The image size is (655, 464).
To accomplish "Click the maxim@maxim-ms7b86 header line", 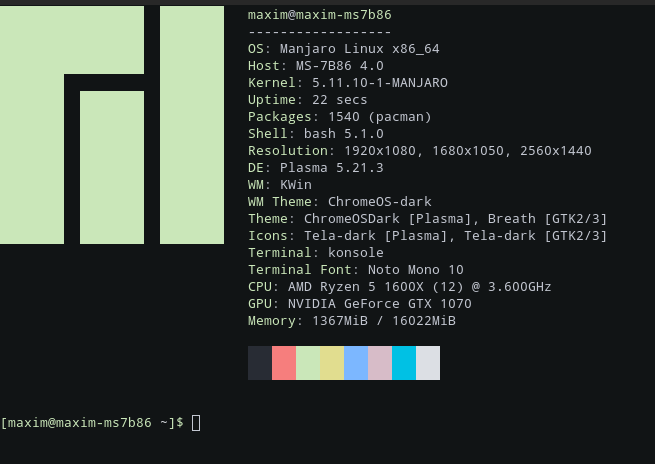I will pos(320,15).
